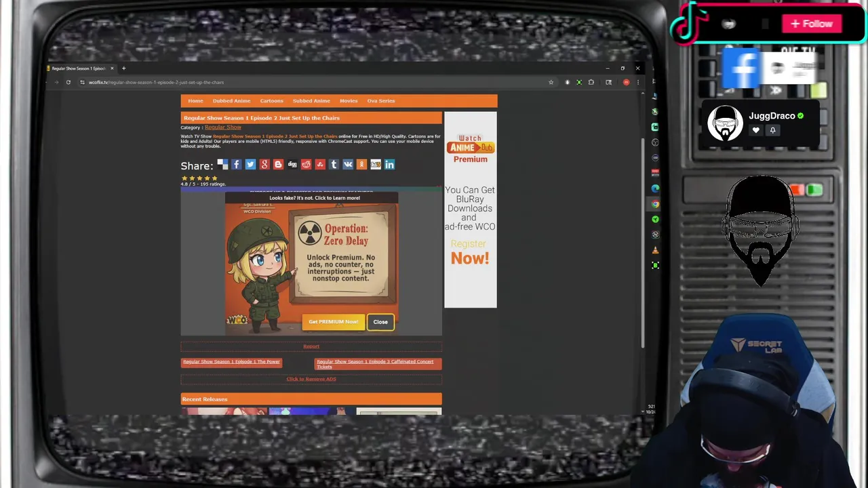Click Register Now premium ad
868x488 pixels.
click(470, 252)
